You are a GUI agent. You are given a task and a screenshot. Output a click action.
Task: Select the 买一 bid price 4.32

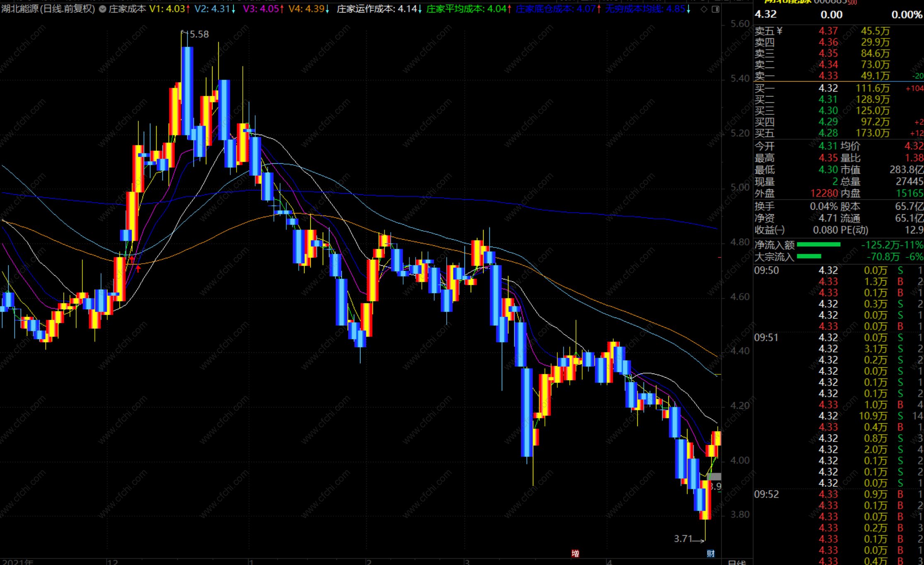(x=828, y=88)
